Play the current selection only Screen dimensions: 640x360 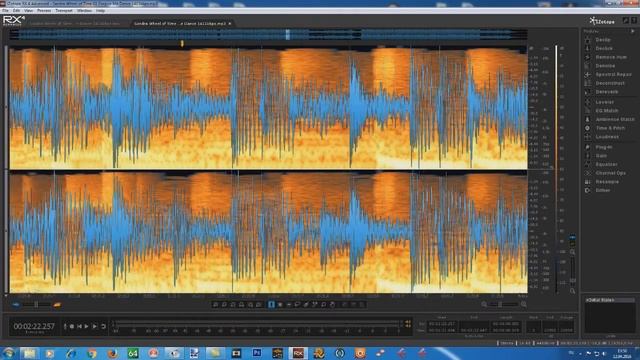click(x=94, y=327)
